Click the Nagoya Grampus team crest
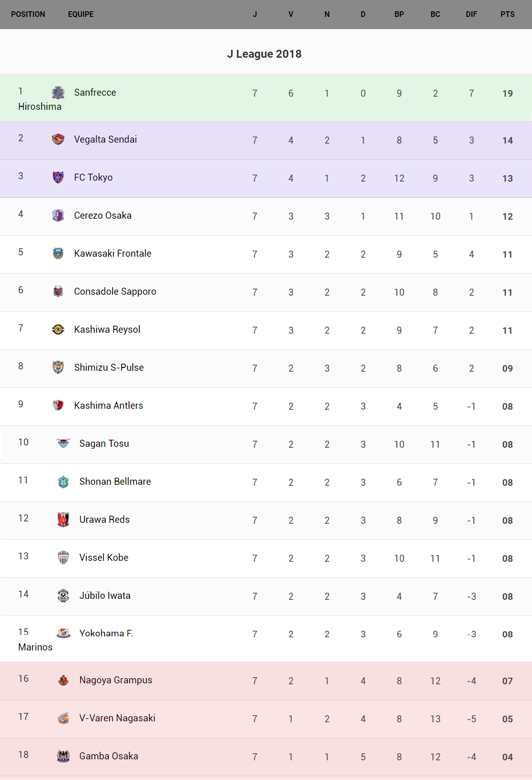This screenshot has width=532, height=780. coord(63,680)
